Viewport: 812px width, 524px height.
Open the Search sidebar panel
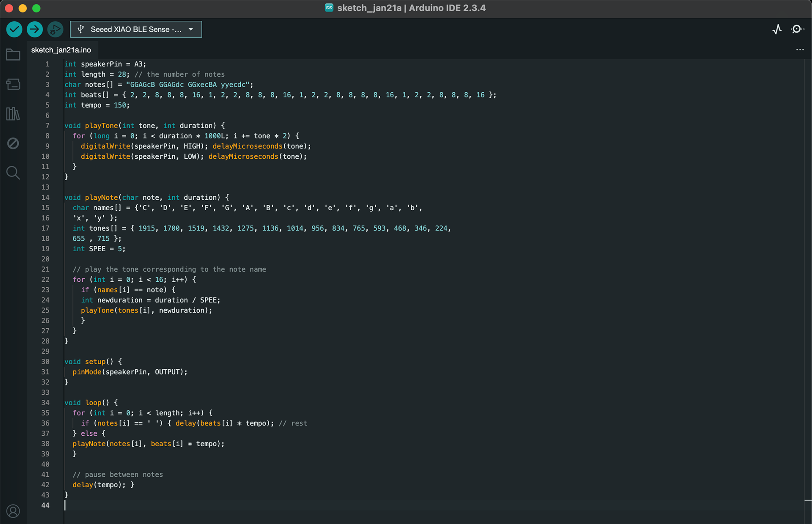[13, 173]
